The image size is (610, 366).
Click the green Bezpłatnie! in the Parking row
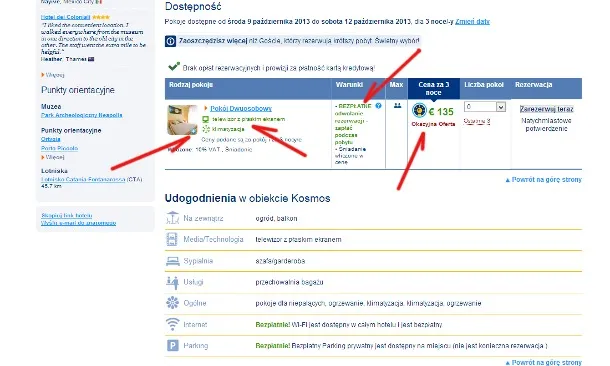tap(273, 345)
